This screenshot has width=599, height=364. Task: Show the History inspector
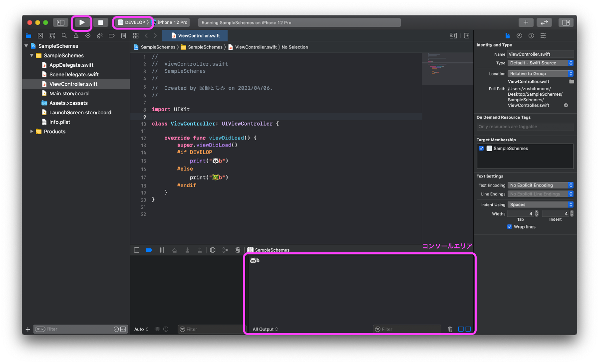tap(519, 35)
